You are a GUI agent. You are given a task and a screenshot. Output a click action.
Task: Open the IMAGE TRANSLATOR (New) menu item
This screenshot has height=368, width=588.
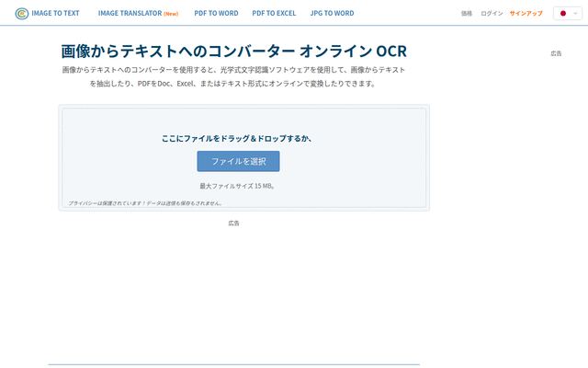(138, 13)
